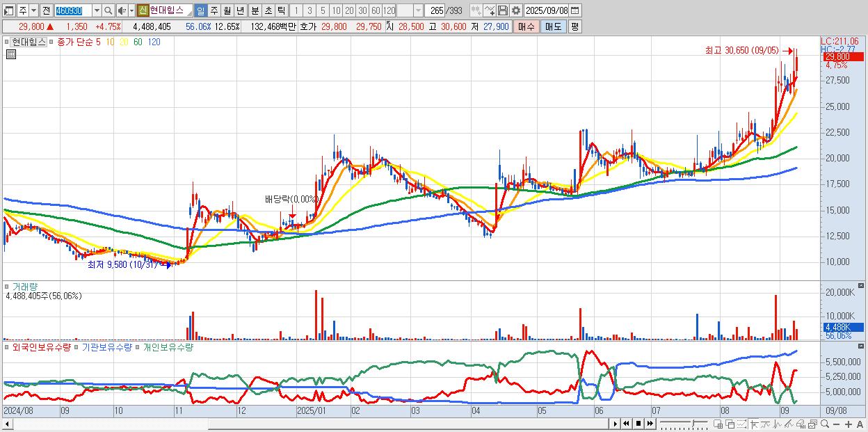The image size is (868, 432).
Task: Click interval button 3
Action: [x=310, y=10]
